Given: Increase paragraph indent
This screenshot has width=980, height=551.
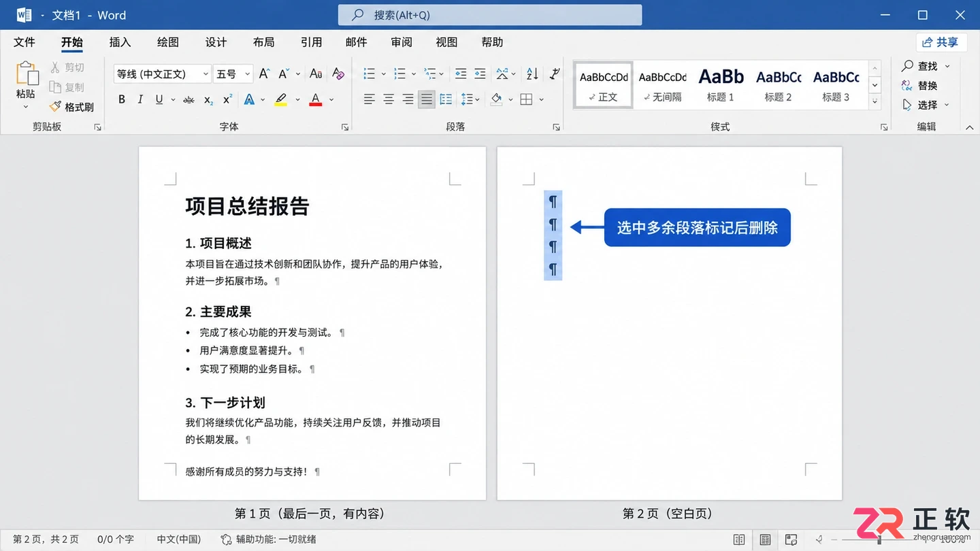Looking at the screenshot, I should 480,73.
